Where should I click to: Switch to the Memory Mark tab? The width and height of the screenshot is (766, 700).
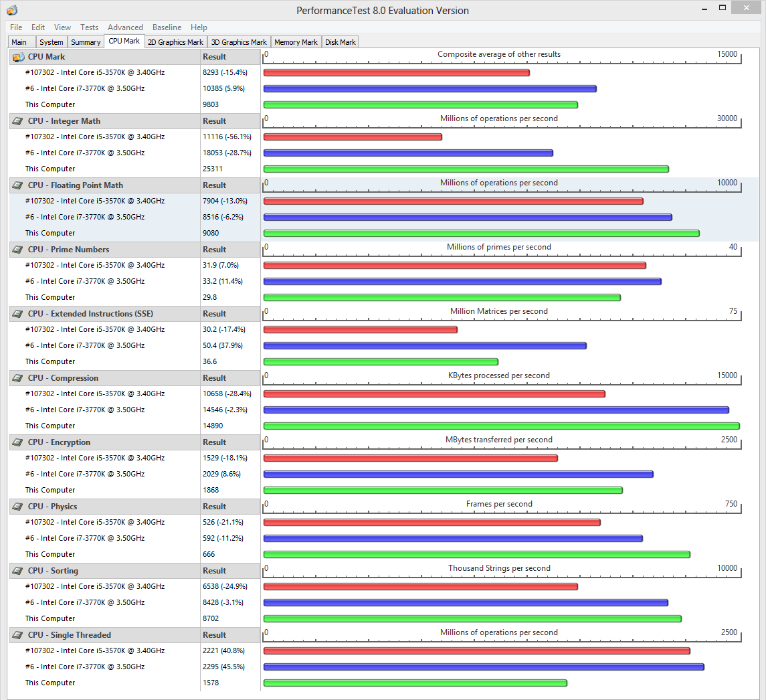(x=296, y=42)
